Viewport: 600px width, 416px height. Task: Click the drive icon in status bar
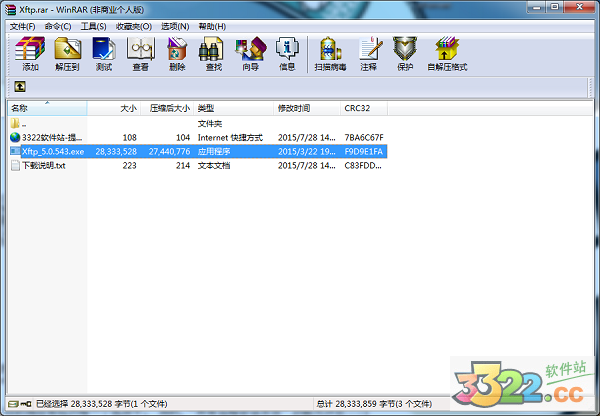click(x=13, y=404)
